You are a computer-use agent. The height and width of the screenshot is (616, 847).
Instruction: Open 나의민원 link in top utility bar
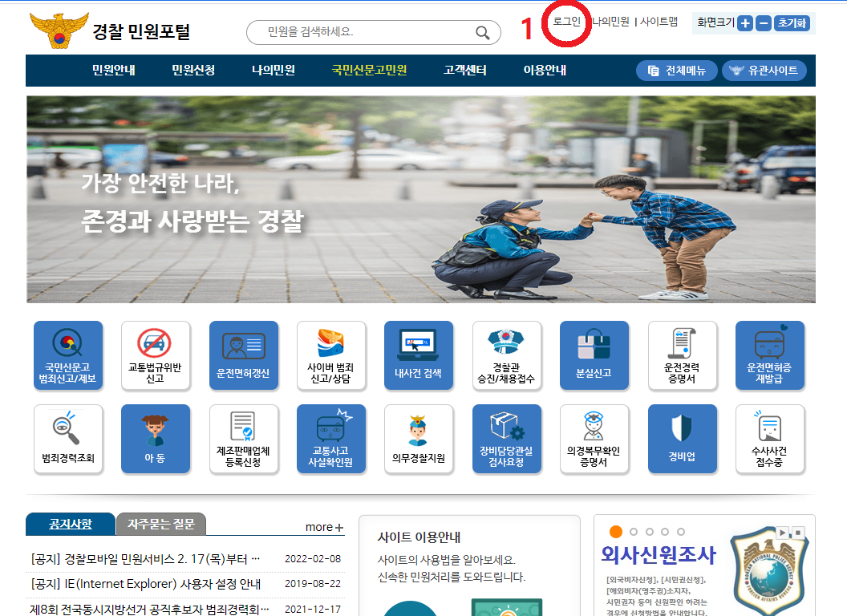pos(611,22)
